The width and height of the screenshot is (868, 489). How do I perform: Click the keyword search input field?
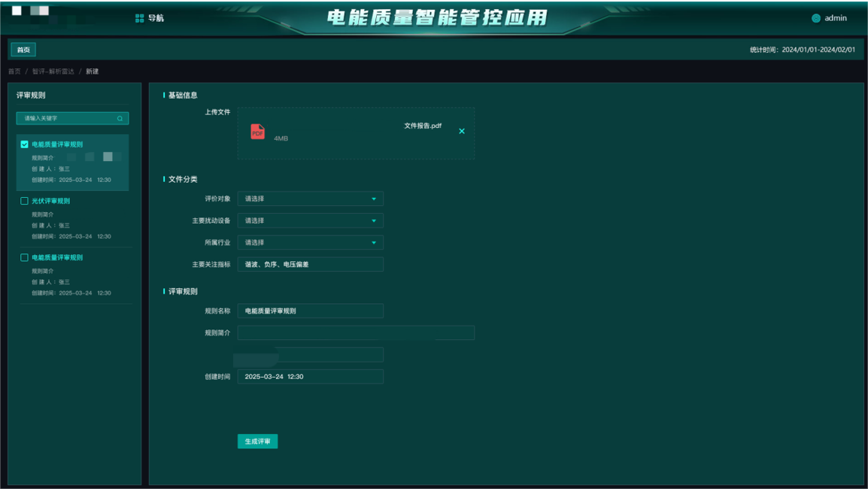click(x=68, y=118)
